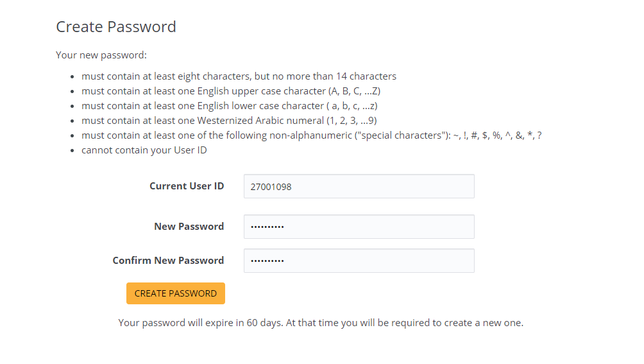Click the '( a, b, c, ...z)' lowercase example
Image resolution: width=644 pixels, height=364 pixels.
coord(357,106)
